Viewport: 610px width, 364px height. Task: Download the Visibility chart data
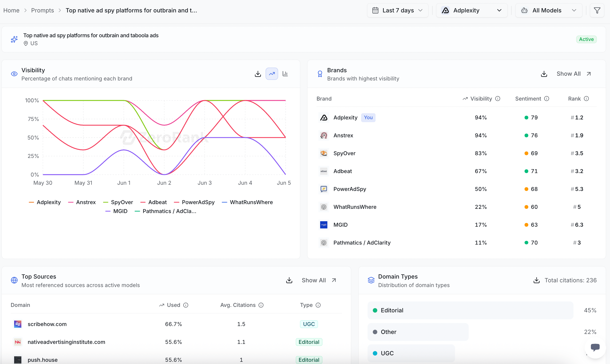[x=258, y=74]
